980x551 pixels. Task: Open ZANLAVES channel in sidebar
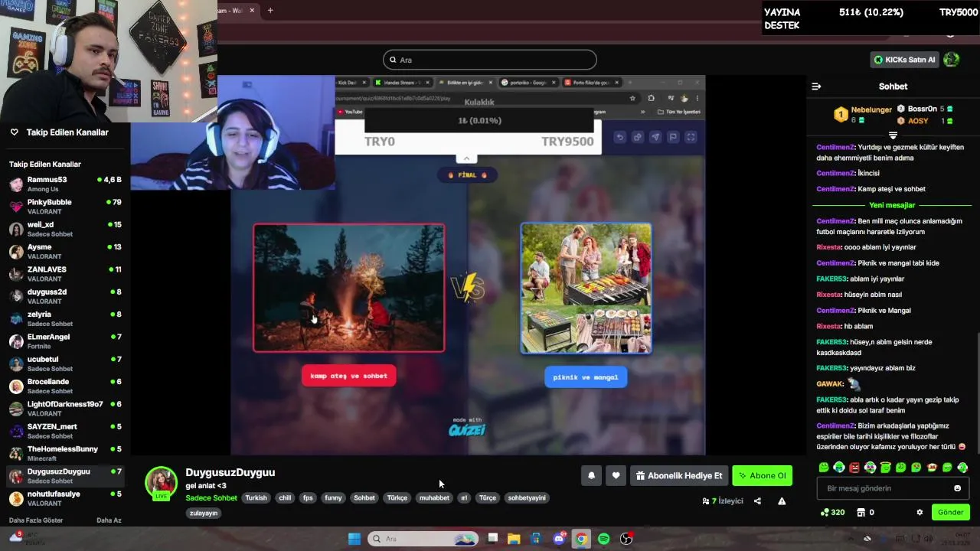click(65, 274)
